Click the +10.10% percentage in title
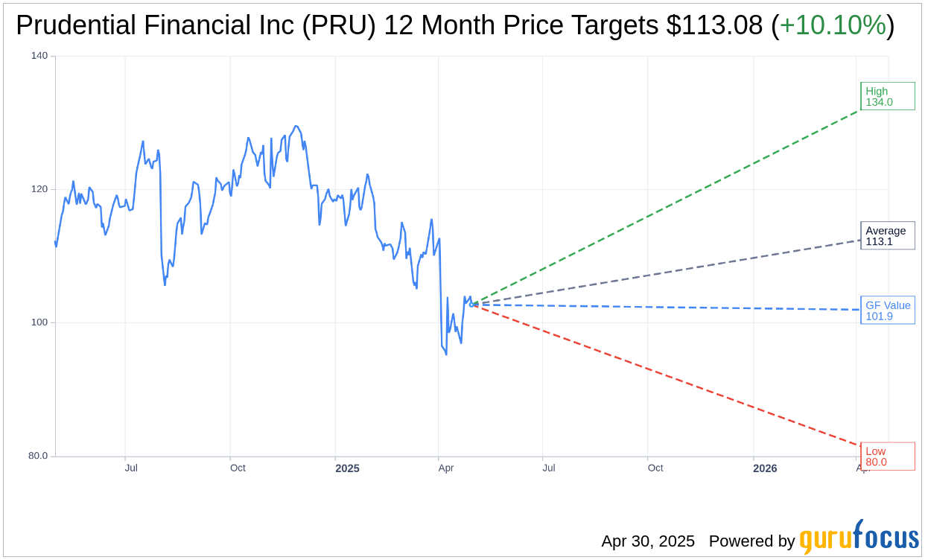Screen dimensions: 925x560 point(833,25)
